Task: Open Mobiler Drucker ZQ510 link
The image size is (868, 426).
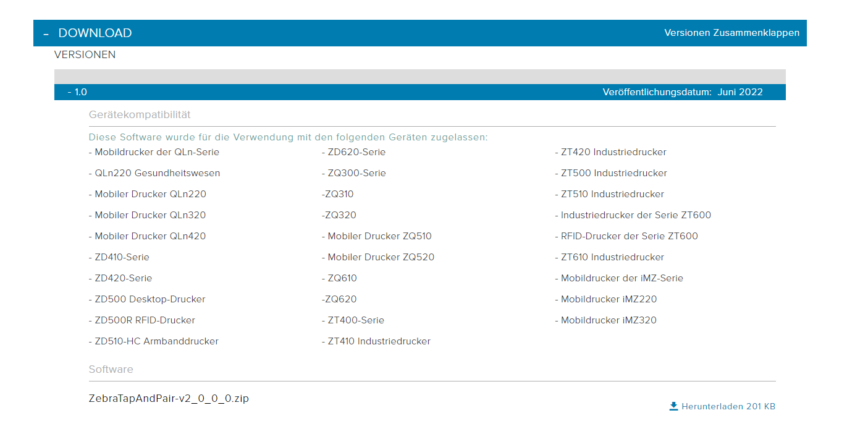Action: click(x=377, y=236)
